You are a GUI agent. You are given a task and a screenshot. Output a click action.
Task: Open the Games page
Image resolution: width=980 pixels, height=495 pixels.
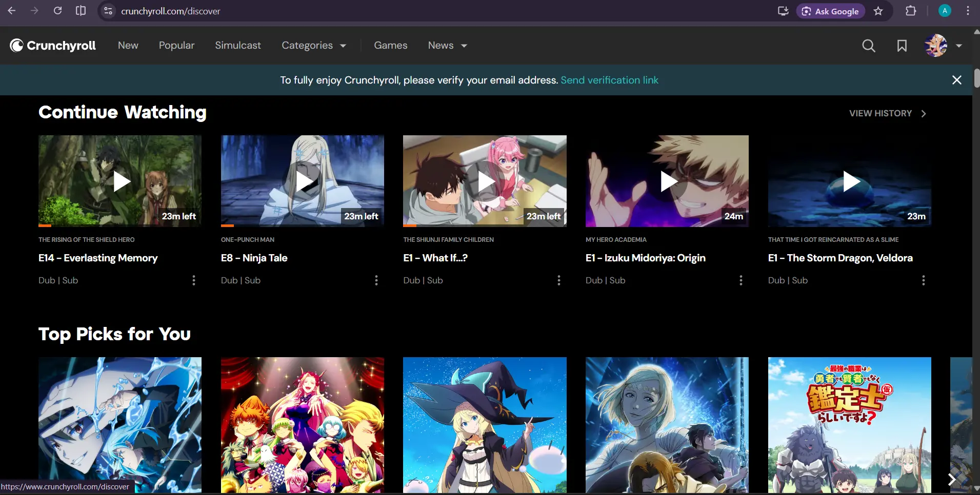click(x=391, y=46)
